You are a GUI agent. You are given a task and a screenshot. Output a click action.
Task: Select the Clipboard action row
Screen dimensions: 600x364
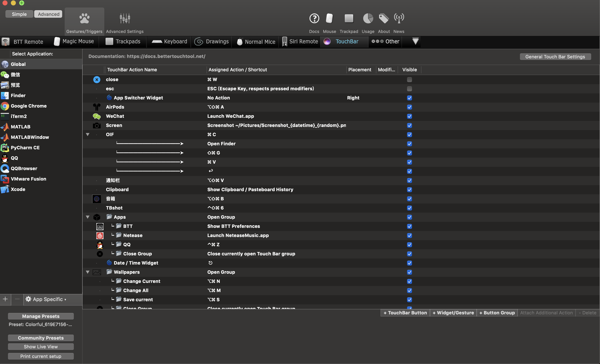point(341,190)
